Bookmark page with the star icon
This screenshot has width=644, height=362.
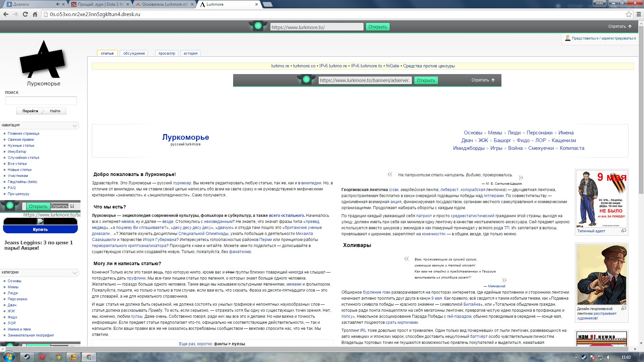click(x=629, y=14)
